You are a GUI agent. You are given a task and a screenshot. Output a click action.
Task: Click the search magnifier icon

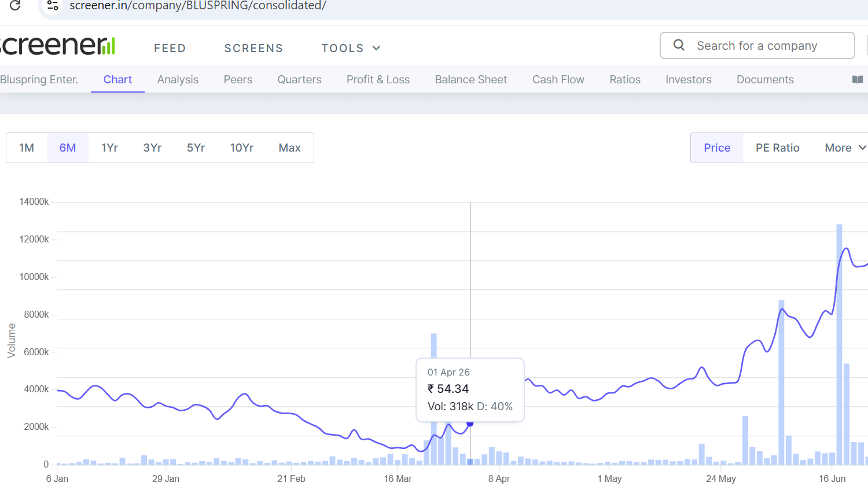pyautogui.click(x=679, y=45)
